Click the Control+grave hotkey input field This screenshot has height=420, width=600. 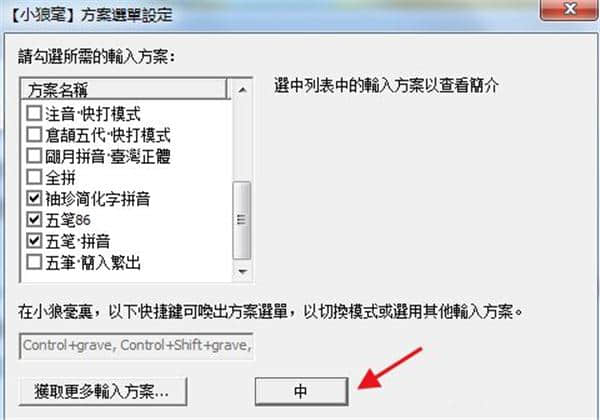(x=136, y=346)
